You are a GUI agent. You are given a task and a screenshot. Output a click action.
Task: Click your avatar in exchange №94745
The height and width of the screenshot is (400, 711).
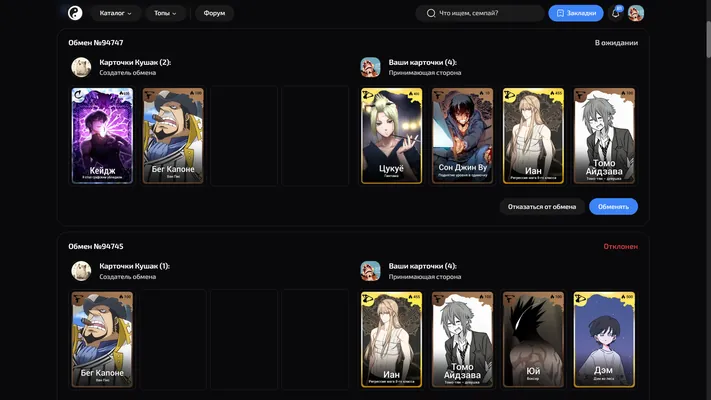coord(370,271)
